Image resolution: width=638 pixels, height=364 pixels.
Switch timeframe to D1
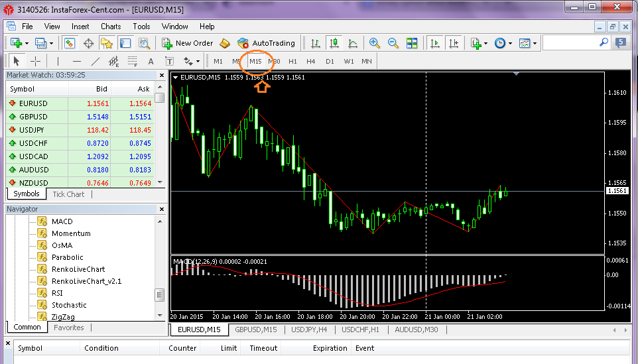point(330,62)
